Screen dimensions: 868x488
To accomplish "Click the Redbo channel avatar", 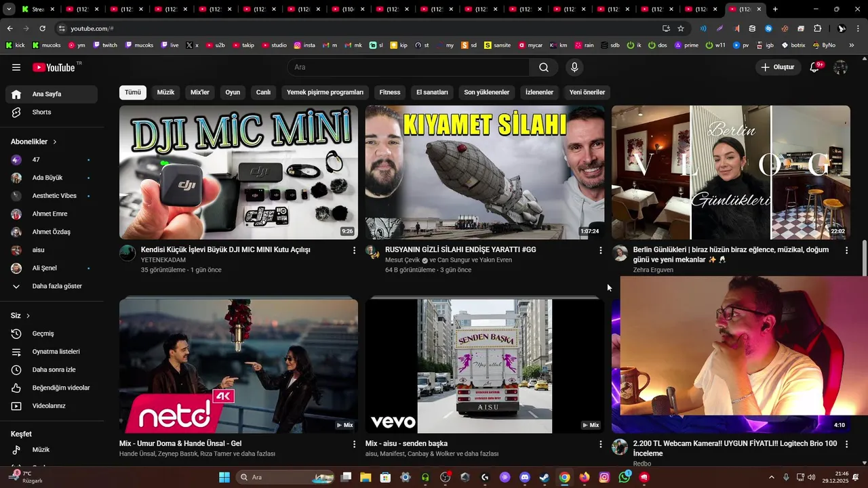I will pos(620,447).
